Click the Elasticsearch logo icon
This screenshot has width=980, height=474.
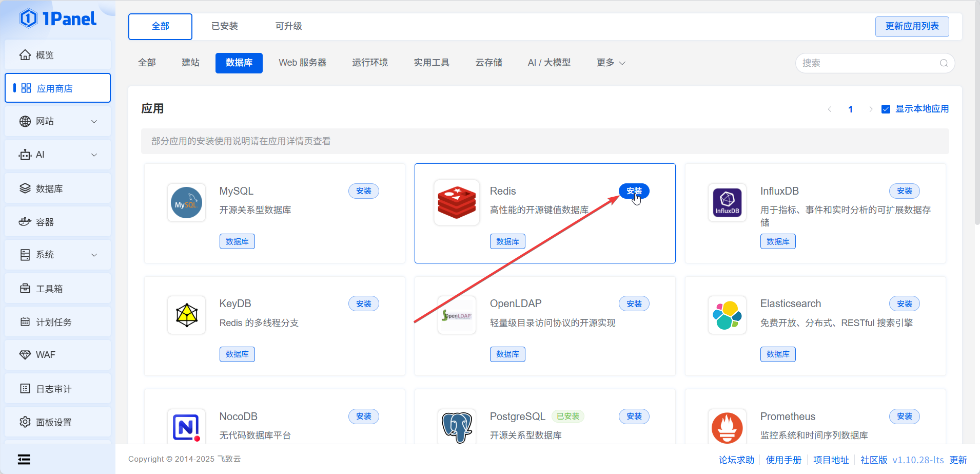(x=727, y=315)
